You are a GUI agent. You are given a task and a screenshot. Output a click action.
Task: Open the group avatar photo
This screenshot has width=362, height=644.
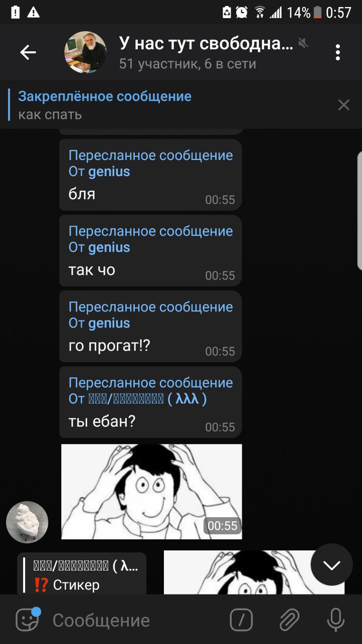tap(85, 52)
